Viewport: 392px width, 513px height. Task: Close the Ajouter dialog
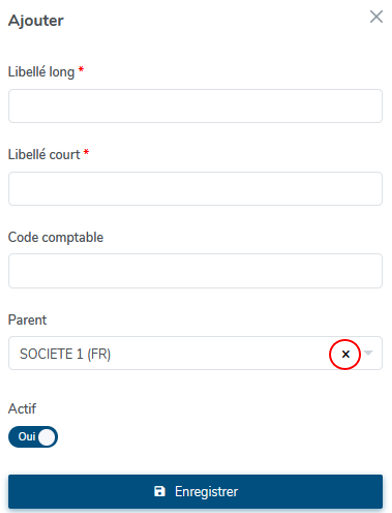(376, 17)
